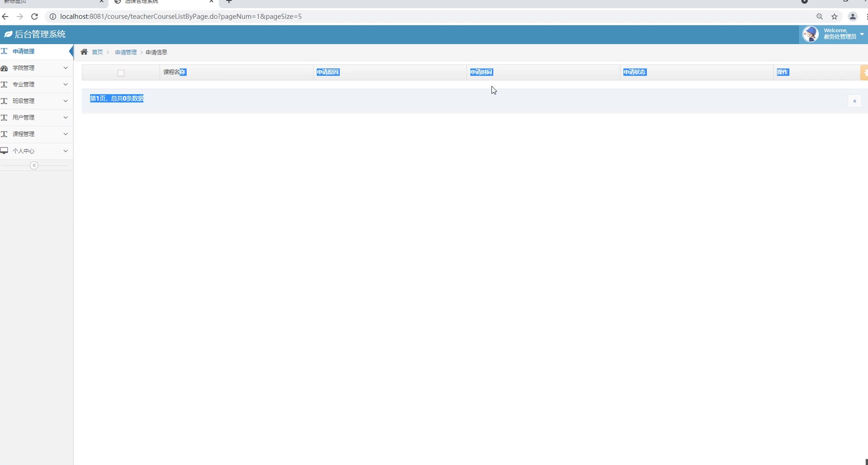Screen dimensions: 868x465
Task: Click the leaf logo of 后台管理系统
Action: click(x=8, y=34)
